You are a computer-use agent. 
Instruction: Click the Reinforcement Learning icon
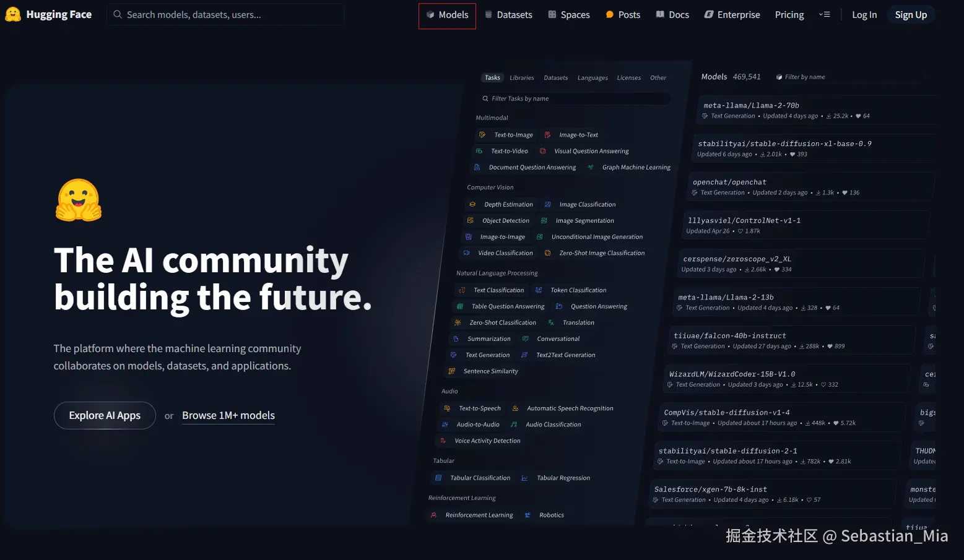pos(433,515)
